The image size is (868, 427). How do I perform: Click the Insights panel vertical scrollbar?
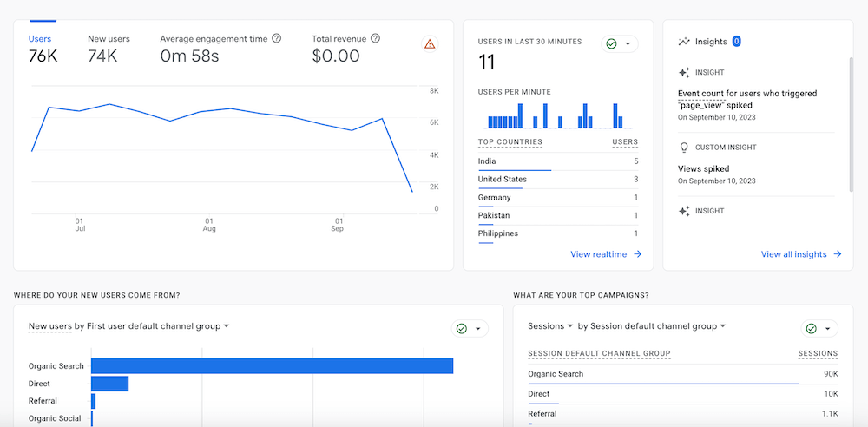coord(851,122)
